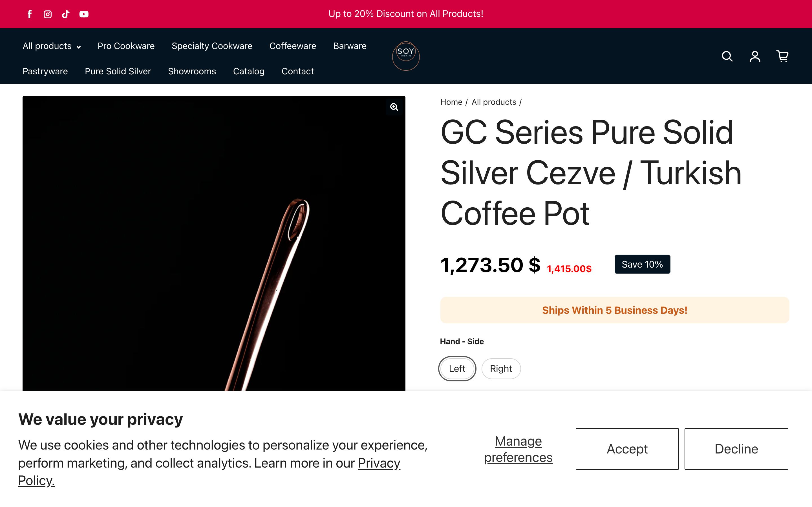Go to Home via breadcrumb
Viewport: 812px width, 507px height.
(451, 102)
